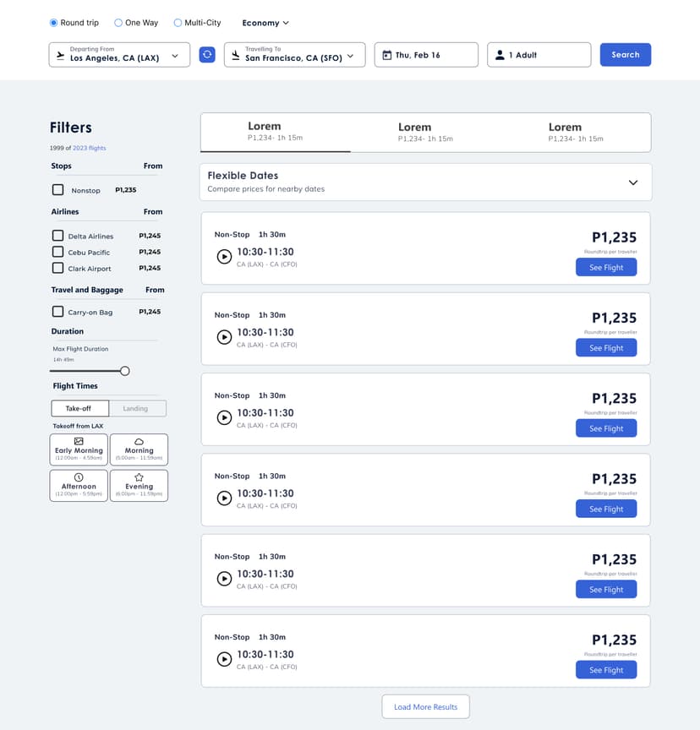Switch to the Landing tab
This screenshot has height=730, width=700.
135,408
